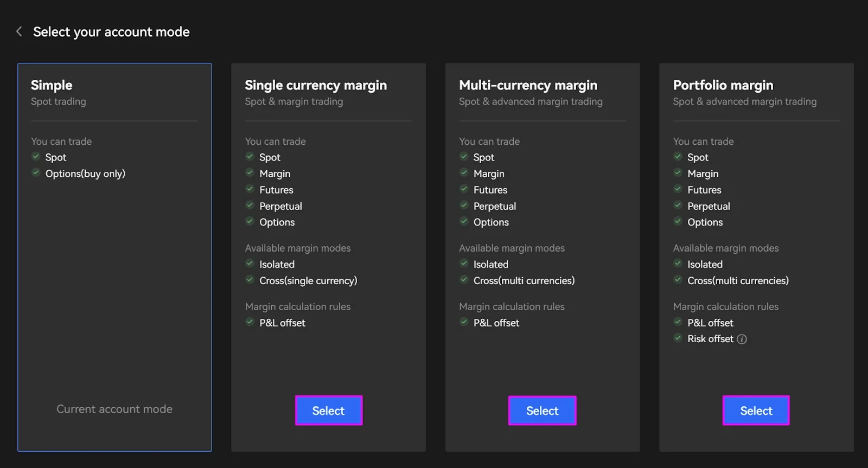868x468 pixels.
Task: Click the back arrow beside page title
Action: tap(19, 31)
